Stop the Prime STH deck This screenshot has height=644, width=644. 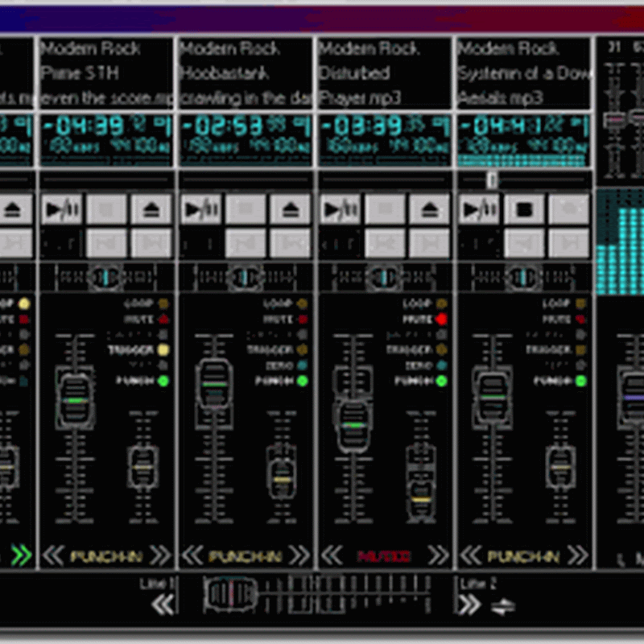[107, 209]
